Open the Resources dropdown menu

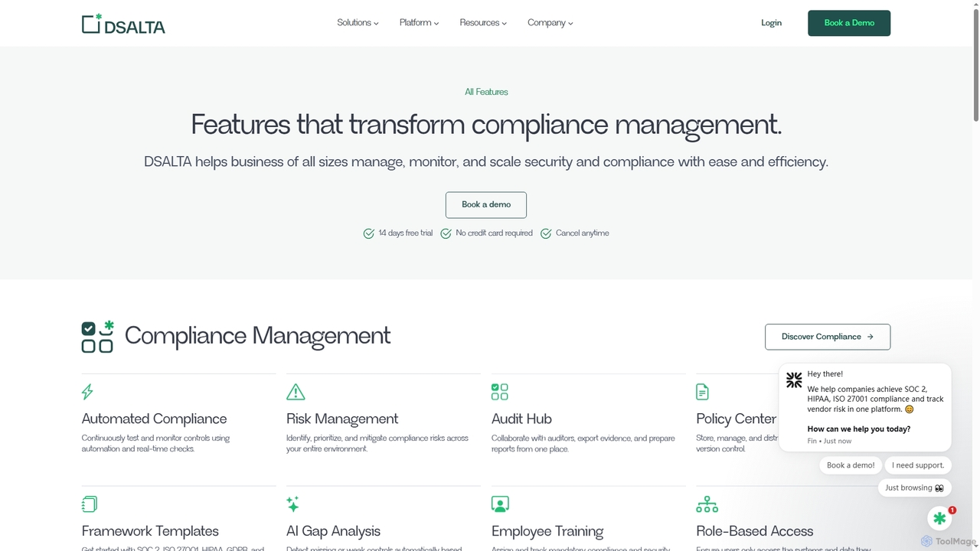[x=483, y=23]
